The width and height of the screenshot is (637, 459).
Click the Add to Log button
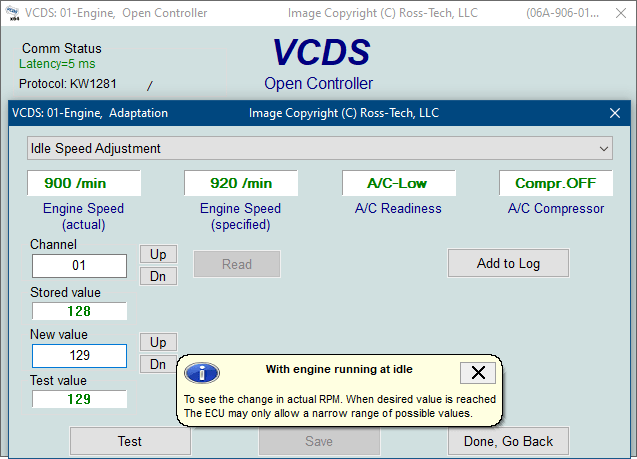[x=508, y=263]
